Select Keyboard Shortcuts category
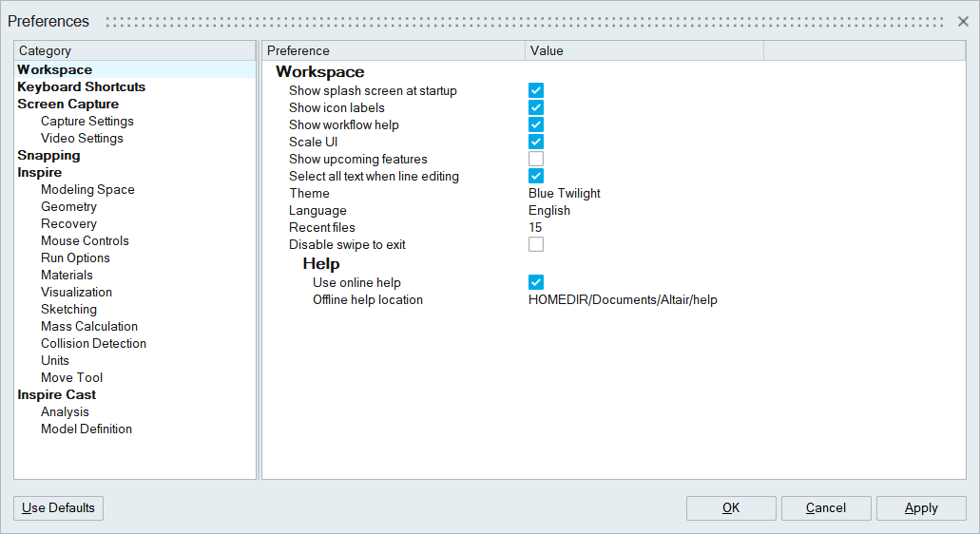Screen dimensions: 980x534 [x=82, y=87]
